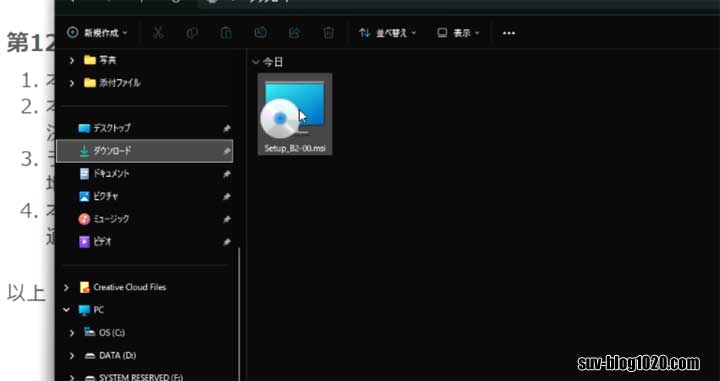720x381 pixels.
Task: Open ドキュメント in quick access
Action: pos(105,174)
